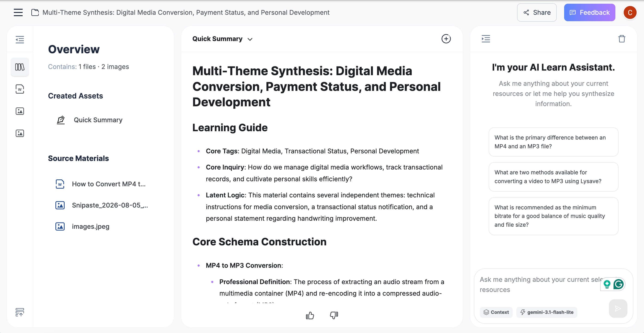This screenshot has width=644, height=333.
Task: Click the 'MP4 to MP3 Conversion:' bullet
Action: click(244, 266)
